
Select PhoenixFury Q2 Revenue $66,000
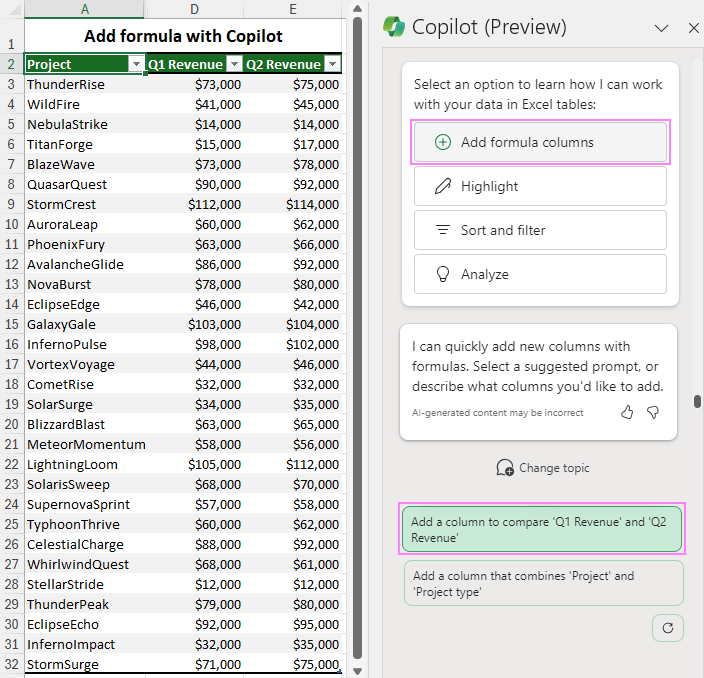pyautogui.click(x=293, y=244)
